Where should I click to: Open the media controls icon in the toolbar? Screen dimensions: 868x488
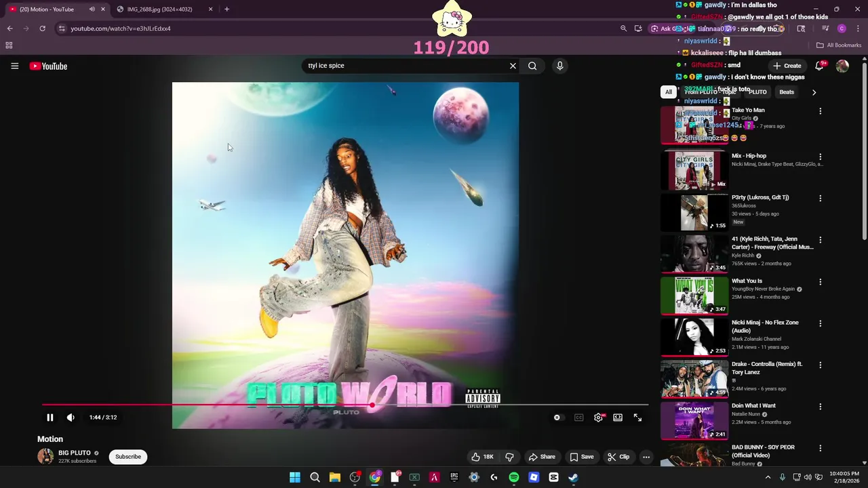pyautogui.click(x=825, y=28)
